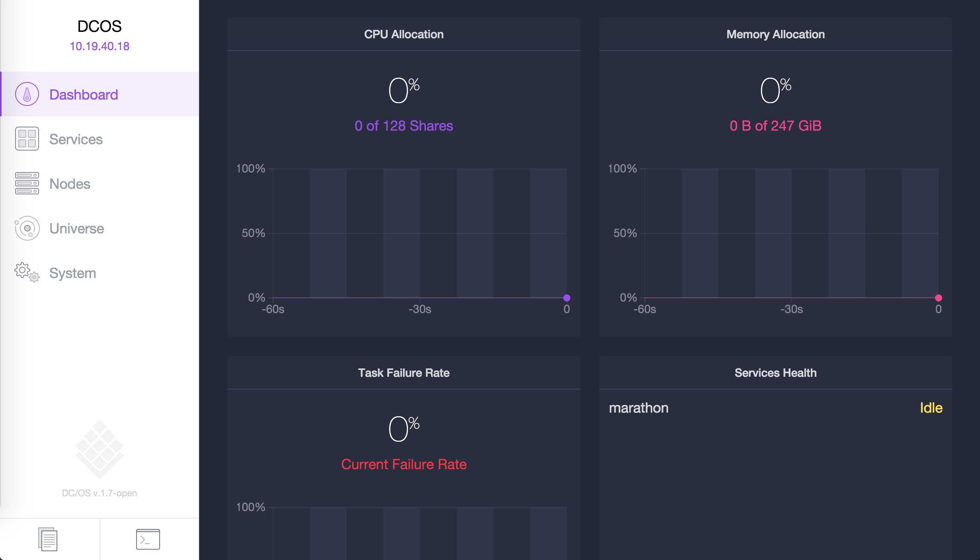
Task: Go to Services in sidebar
Action: tap(76, 139)
